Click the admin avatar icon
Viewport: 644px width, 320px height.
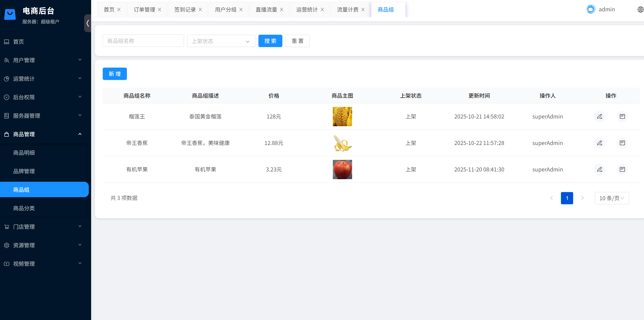pyautogui.click(x=591, y=9)
